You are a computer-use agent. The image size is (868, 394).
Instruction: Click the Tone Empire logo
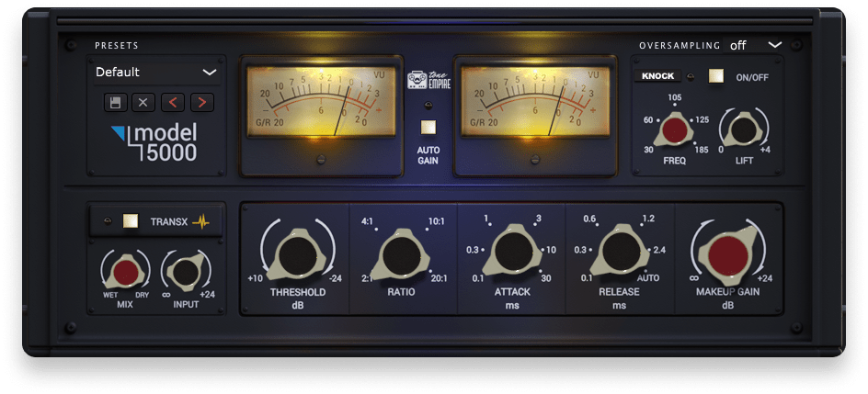coord(428,80)
